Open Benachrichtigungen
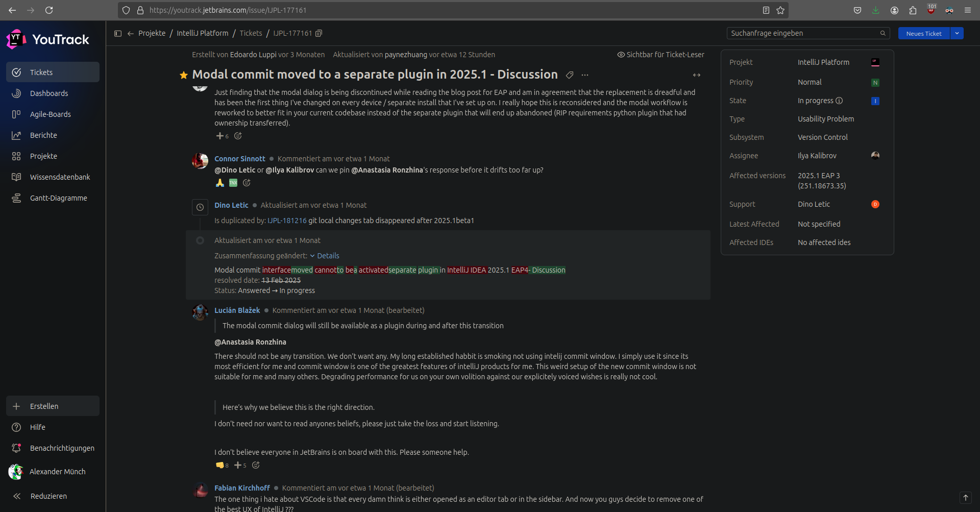The width and height of the screenshot is (980, 512). 53,448
